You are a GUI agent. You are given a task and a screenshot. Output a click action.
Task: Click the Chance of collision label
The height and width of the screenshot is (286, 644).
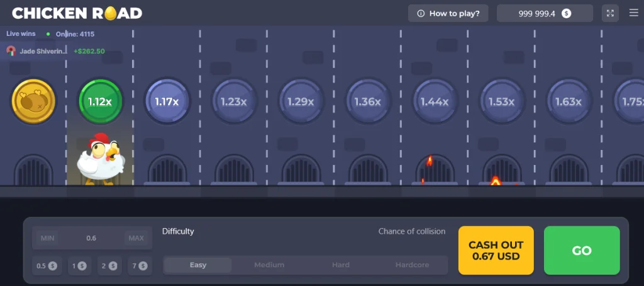[x=412, y=231]
